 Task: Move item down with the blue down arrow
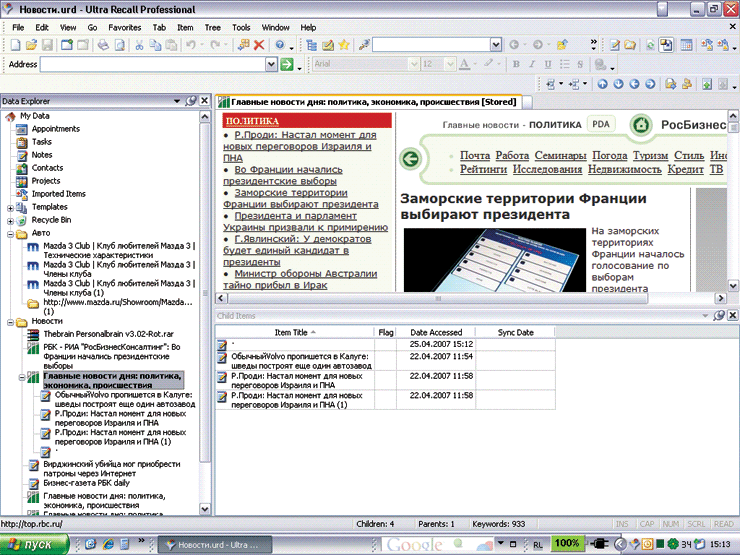tap(618, 84)
